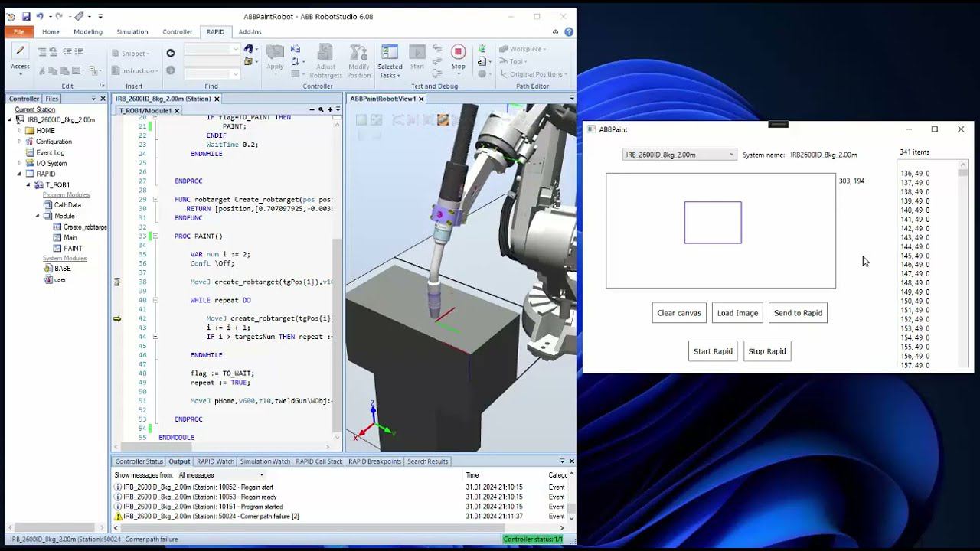Viewport: 980px width, 551px height.
Task: Click the Snippet button in Insert group
Action: (131, 54)
